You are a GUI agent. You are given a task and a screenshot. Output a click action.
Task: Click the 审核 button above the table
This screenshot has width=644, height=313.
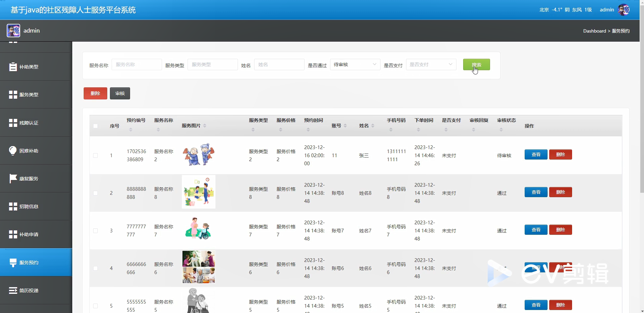[x=120, y=93]
